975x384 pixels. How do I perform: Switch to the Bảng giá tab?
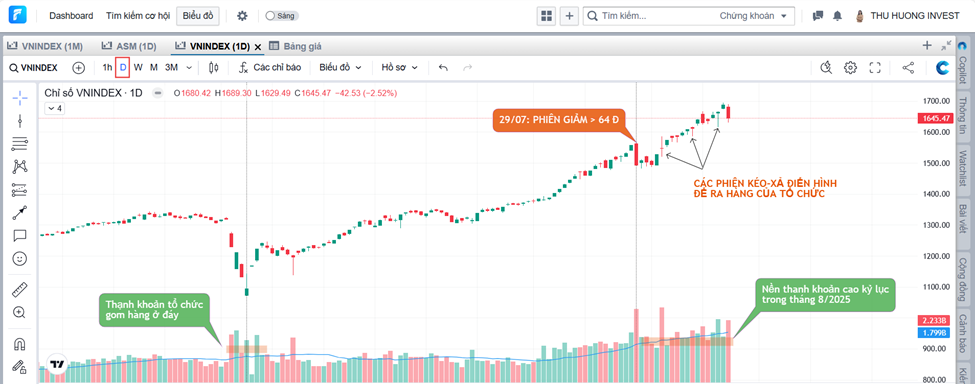tap(295, 46)
